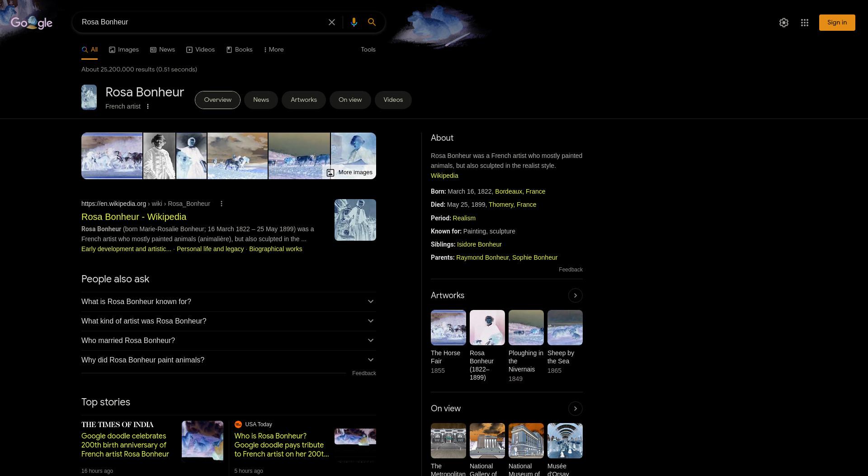This screenshot has width=868, height=476.
Task: Click the Google logo doodle
Action: pos(32,23)
